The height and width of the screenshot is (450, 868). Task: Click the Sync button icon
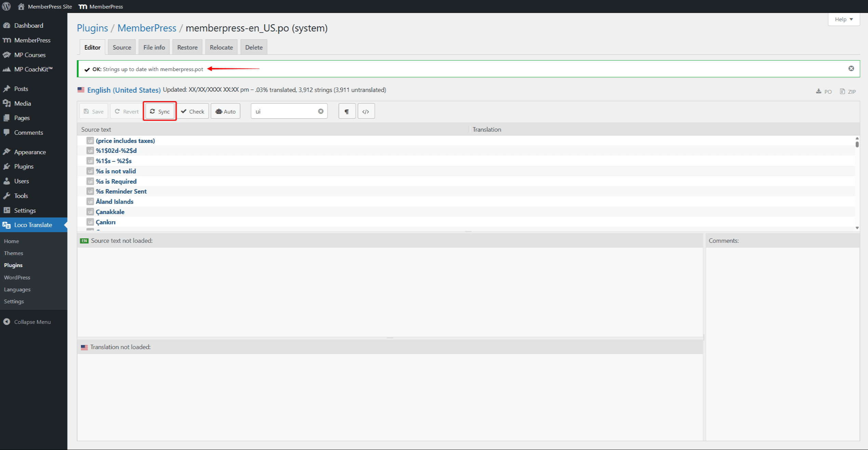click(x=152, y=111)
